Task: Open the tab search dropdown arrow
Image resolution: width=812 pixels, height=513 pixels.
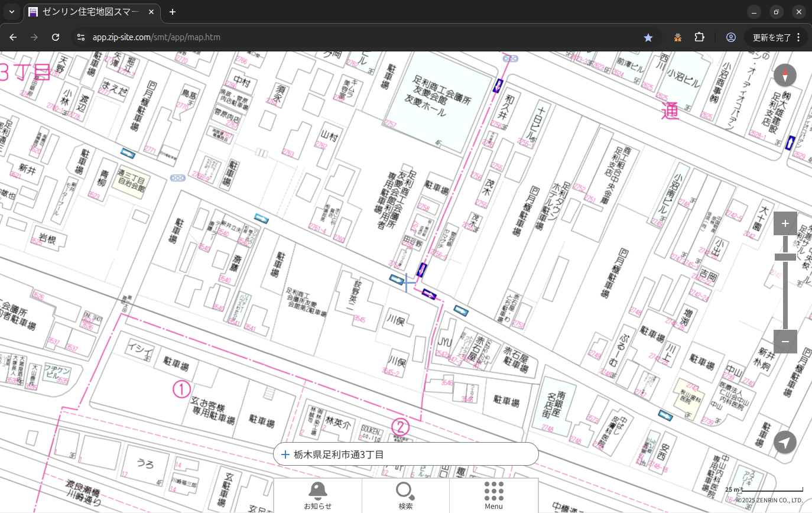Action: click(12, 12)
